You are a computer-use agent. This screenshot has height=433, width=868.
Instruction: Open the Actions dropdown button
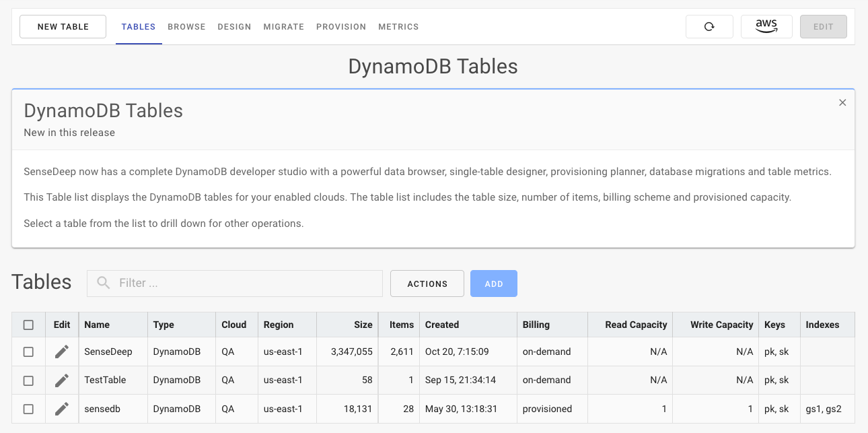[427, 284]
